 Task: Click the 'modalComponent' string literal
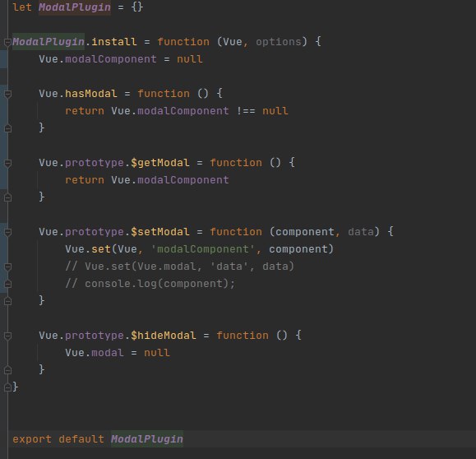click(x=203, y=249)
